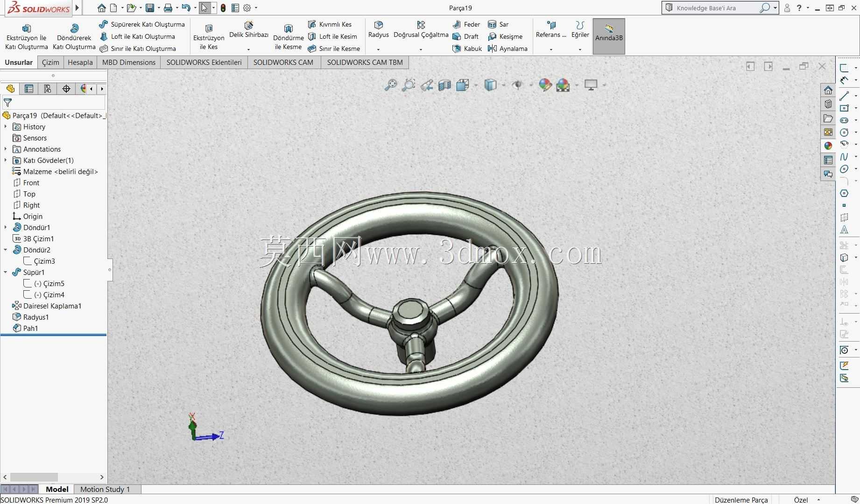Viewport: 860px width, 504px height.
Task: Expand Katı Gövdeler(1) node
Action: tap(6, 161)
